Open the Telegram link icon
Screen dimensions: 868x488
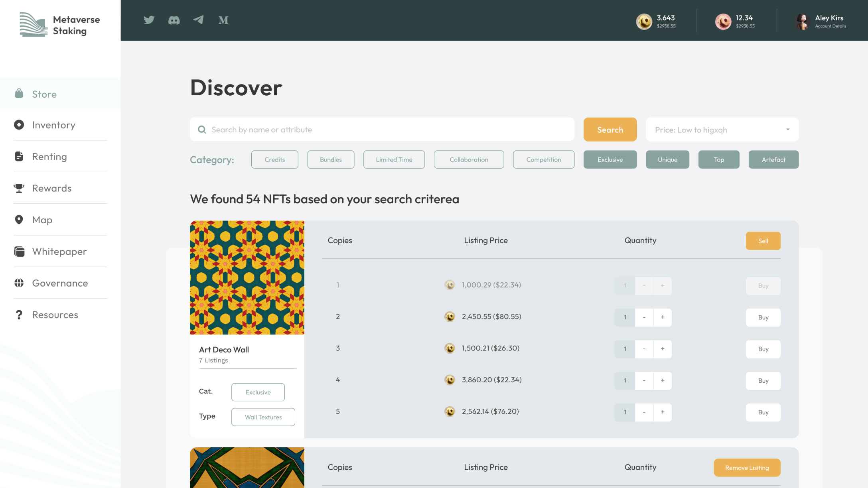198,20
